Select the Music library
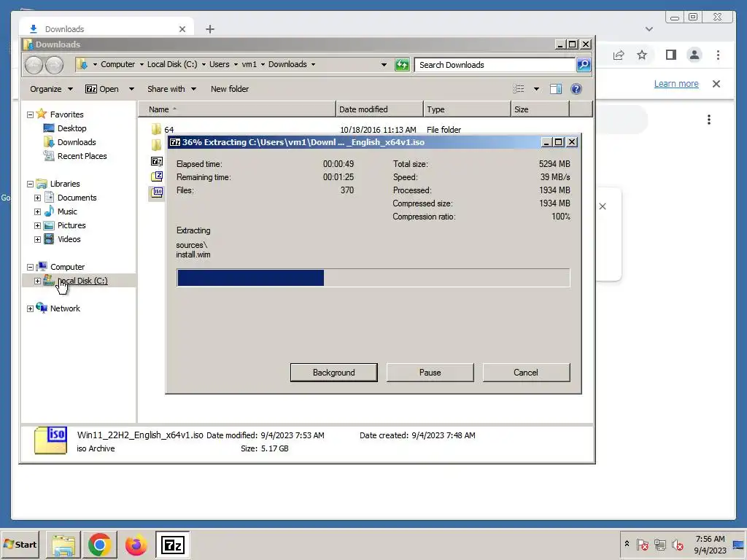Screen dimensions: 747x560 coord(66,211)
